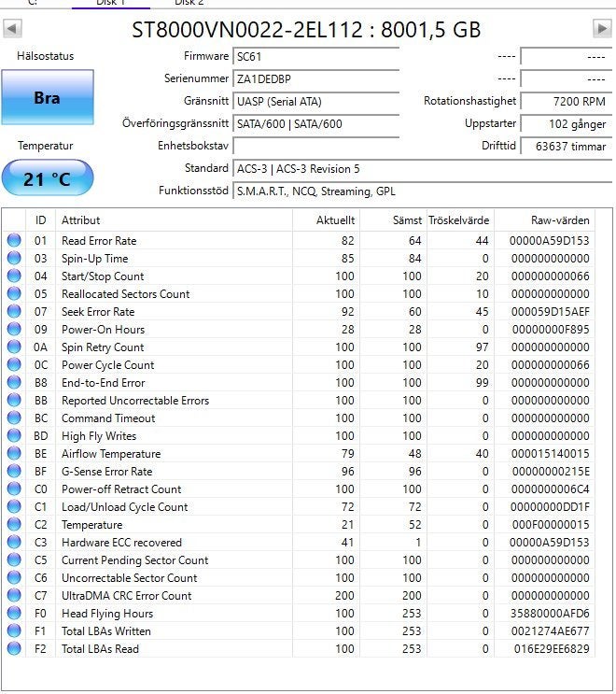Screen dimensions: 616x694
Task: Click the ACS-3 Revision 5 standard field
Action: click(422, 169)
